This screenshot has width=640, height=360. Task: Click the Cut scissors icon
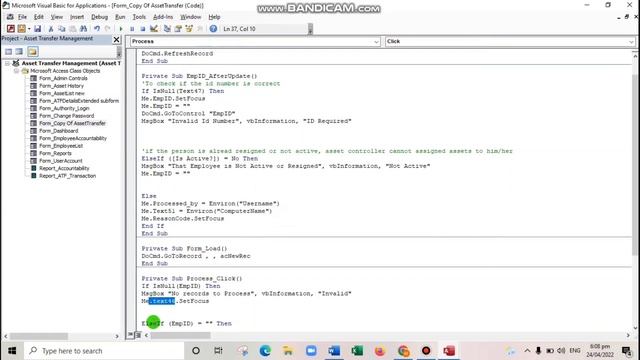(51, 29)
